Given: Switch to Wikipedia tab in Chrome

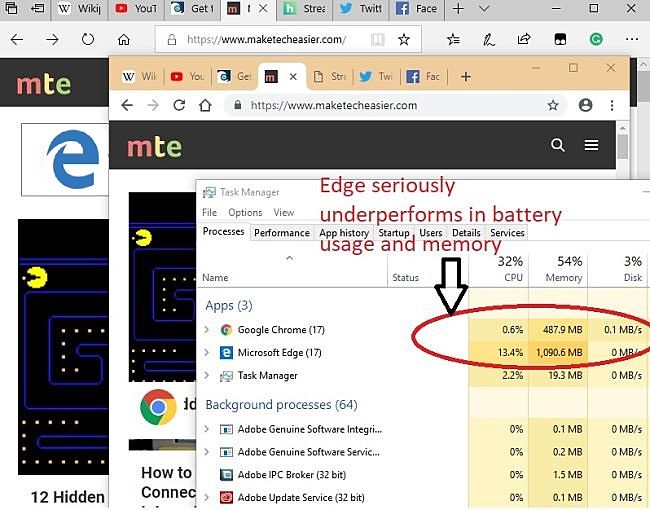Looking at the screenshot, I should (x=140, y=77).
